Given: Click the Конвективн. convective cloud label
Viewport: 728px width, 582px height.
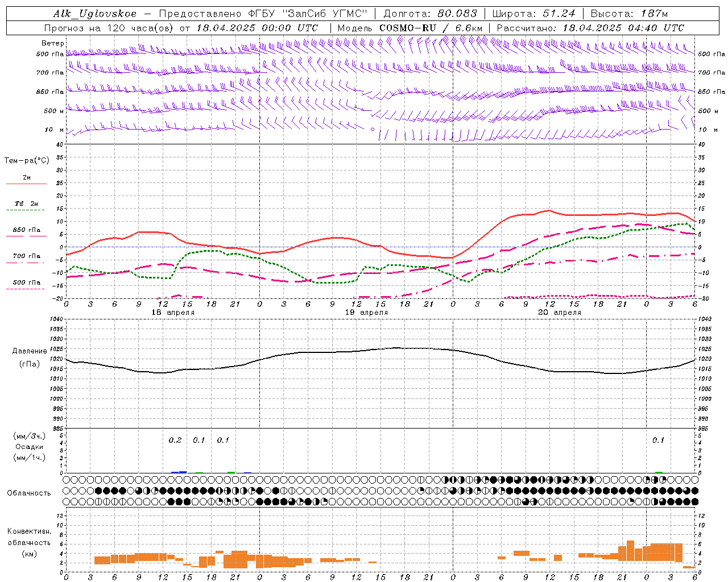Looking at the screenshot, I should (29, 531).
